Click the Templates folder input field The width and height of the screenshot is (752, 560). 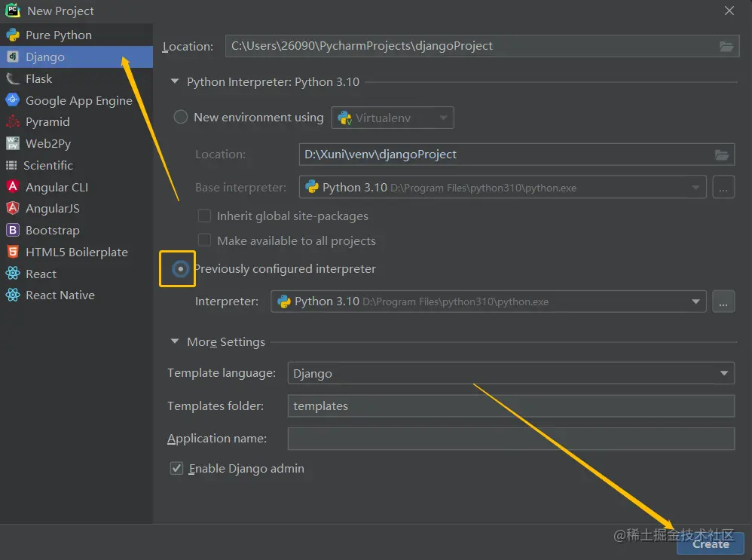coord(511,406)
